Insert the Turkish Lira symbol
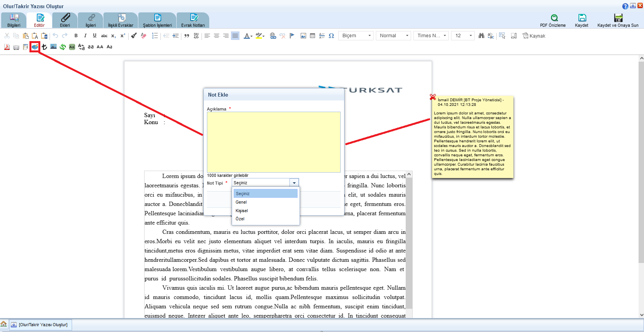 [44, 47]
